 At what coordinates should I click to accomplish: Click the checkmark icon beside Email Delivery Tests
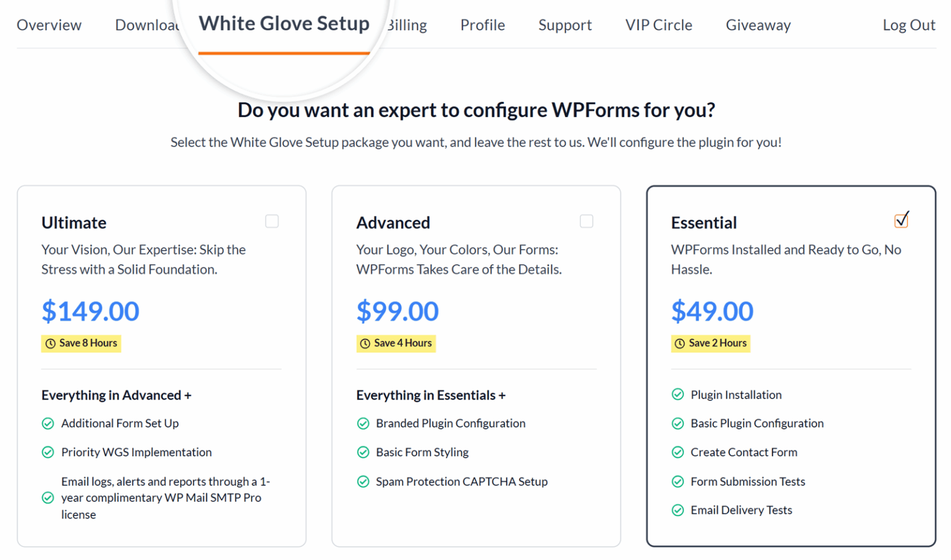677,510
